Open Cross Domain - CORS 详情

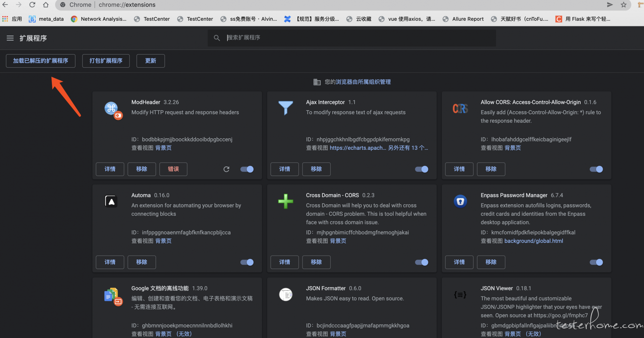285,262
